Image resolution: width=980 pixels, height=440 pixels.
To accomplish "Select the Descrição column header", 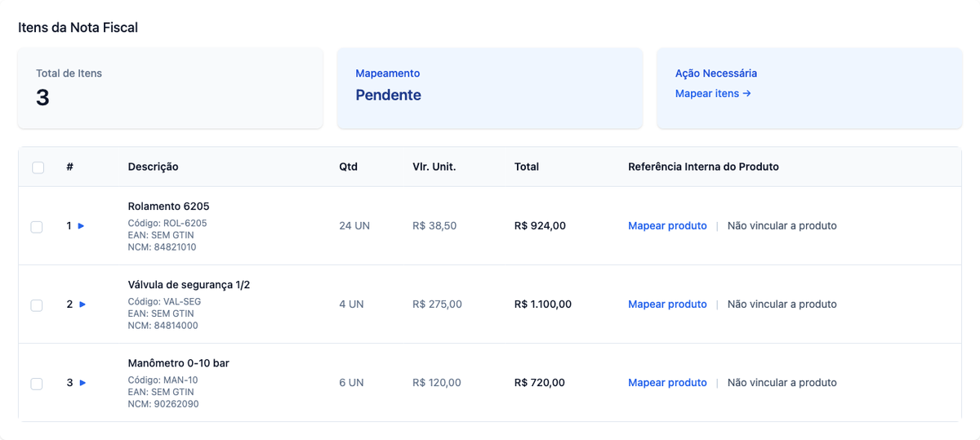I will [153, 167].
